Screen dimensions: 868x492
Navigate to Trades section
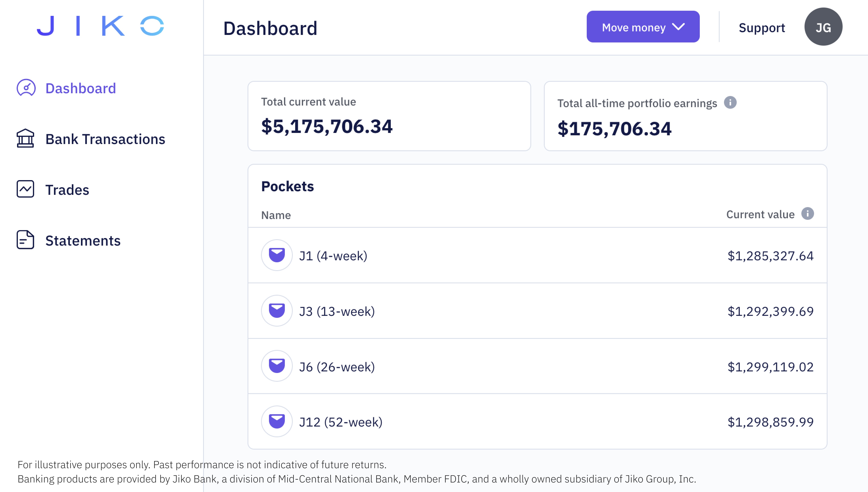(67, 190)
